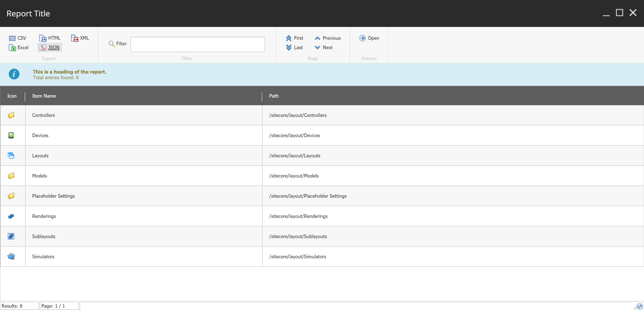Export report as JSON
This screenshot has width=644, height=311.
tap(50, 48)
